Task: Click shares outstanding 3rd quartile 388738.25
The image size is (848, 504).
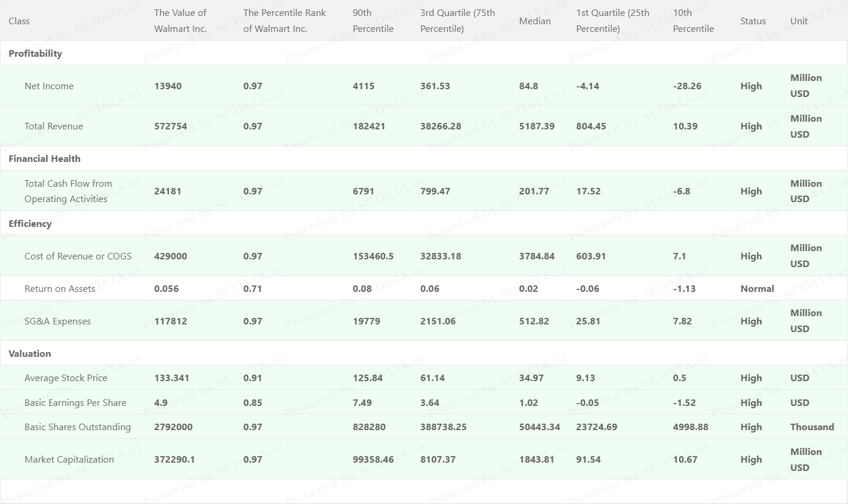Action: point(443,427)
